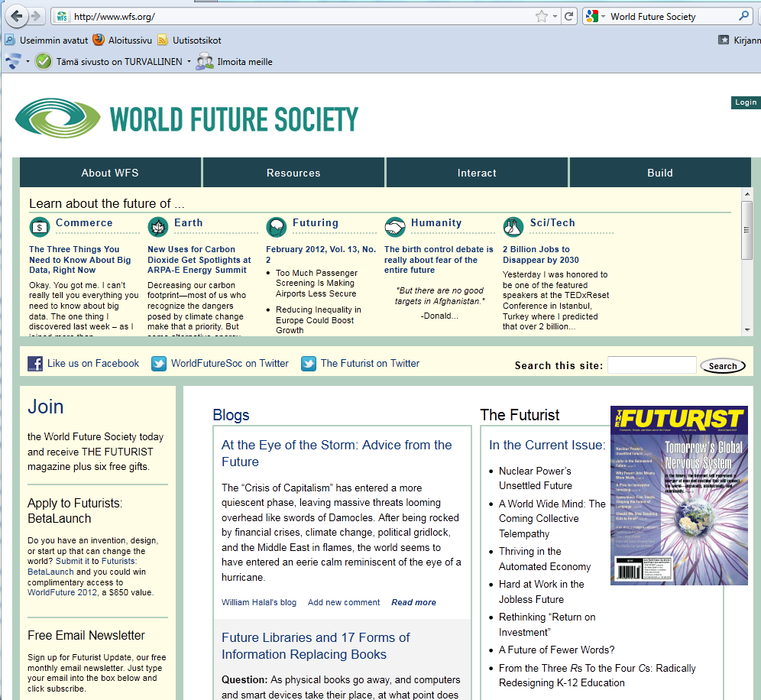The image size is (761, 700).
Task: Click the Add new comment link
Action: tap(344, 602)
